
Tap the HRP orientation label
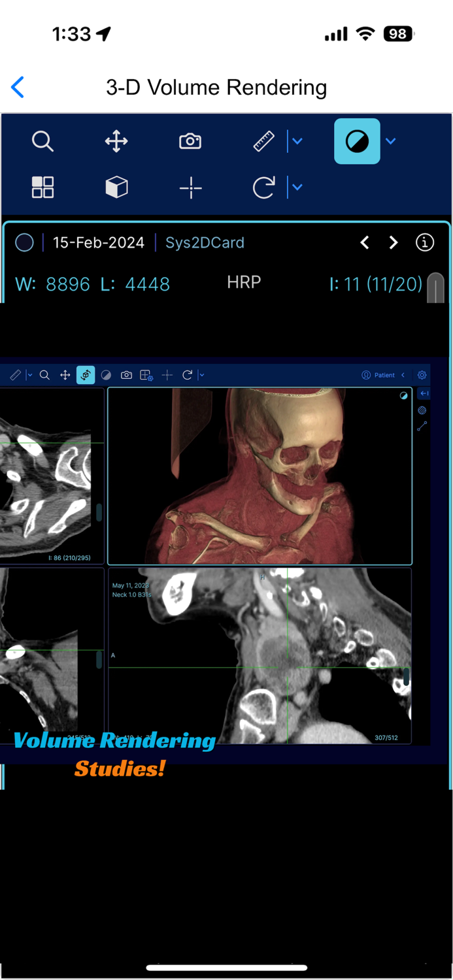[x=244, y=282]
